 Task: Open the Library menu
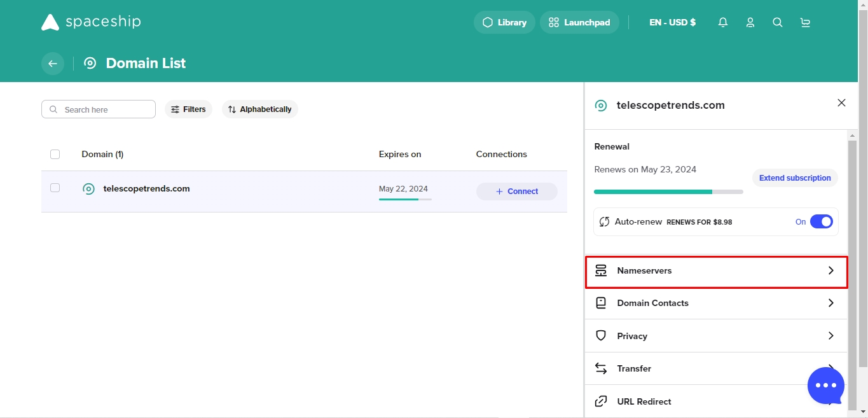click(504, 22)
